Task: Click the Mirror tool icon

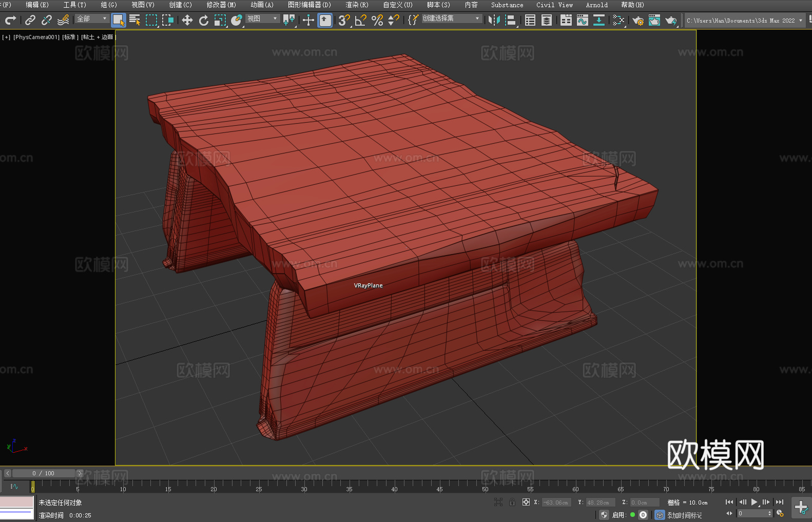Action: 494,20
